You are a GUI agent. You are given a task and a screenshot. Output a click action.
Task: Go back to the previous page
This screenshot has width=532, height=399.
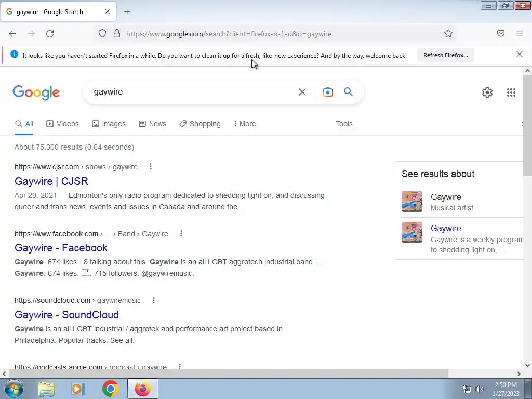coord(12,34)
